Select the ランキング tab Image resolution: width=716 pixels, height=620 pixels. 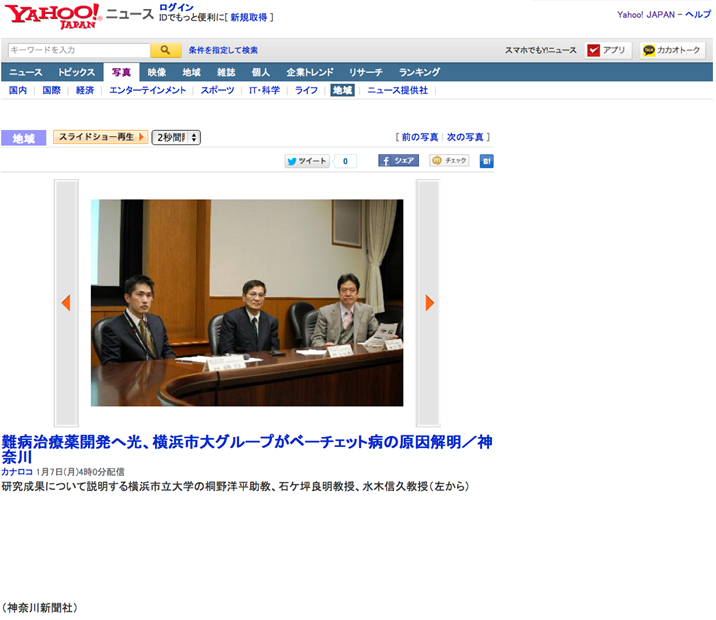[x=419, y=72]
